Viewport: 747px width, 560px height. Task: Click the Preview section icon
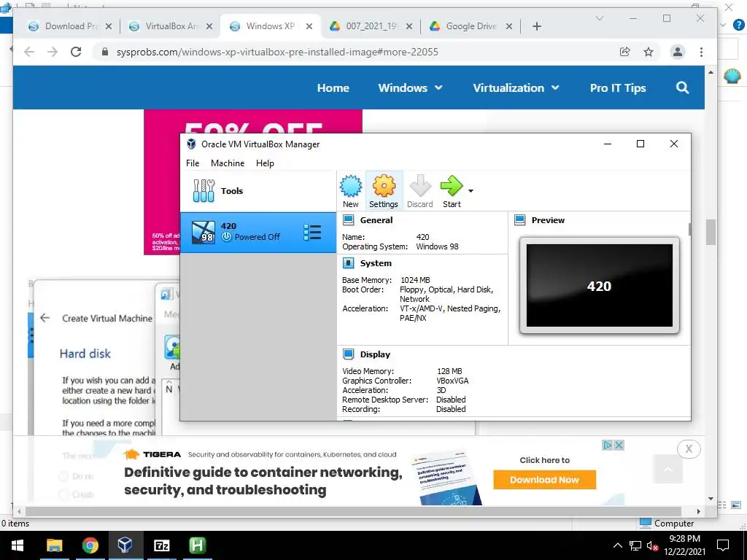[x=519, y=220]
